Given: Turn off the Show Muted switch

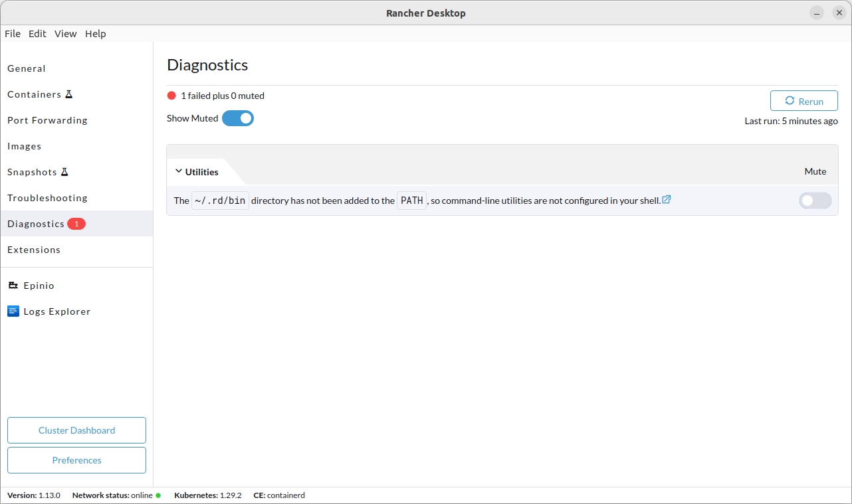Looking at the screenshot, I should tap(238, 118).
